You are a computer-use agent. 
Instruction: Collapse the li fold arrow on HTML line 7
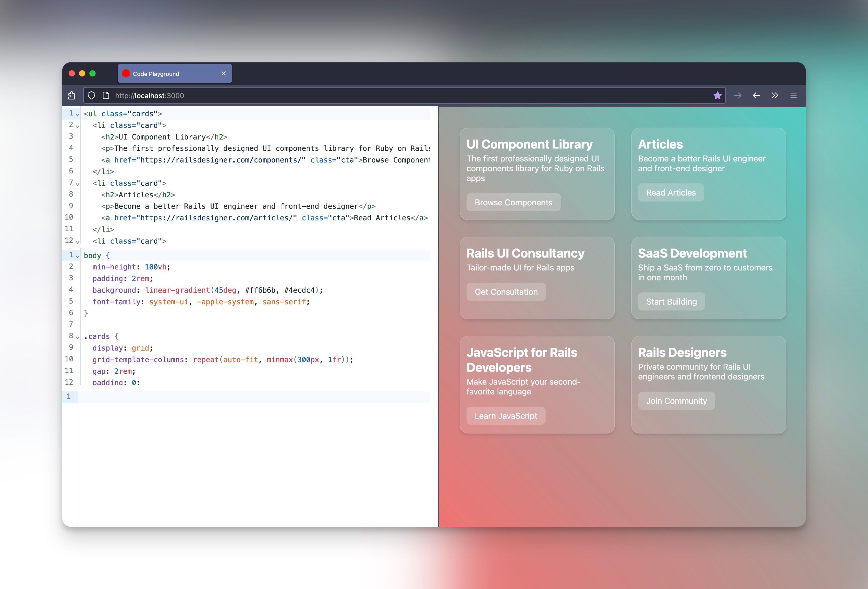pyautogui.click(x=78, y=184)
